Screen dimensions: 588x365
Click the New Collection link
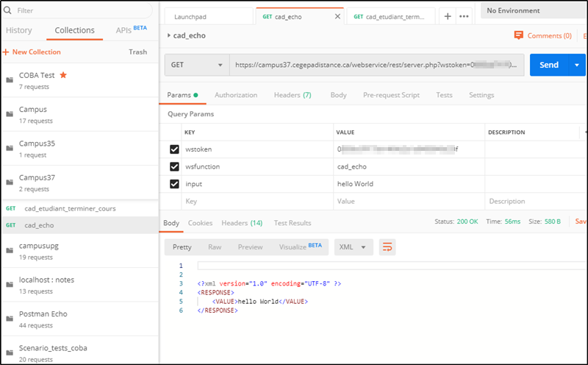pos(32,52)
